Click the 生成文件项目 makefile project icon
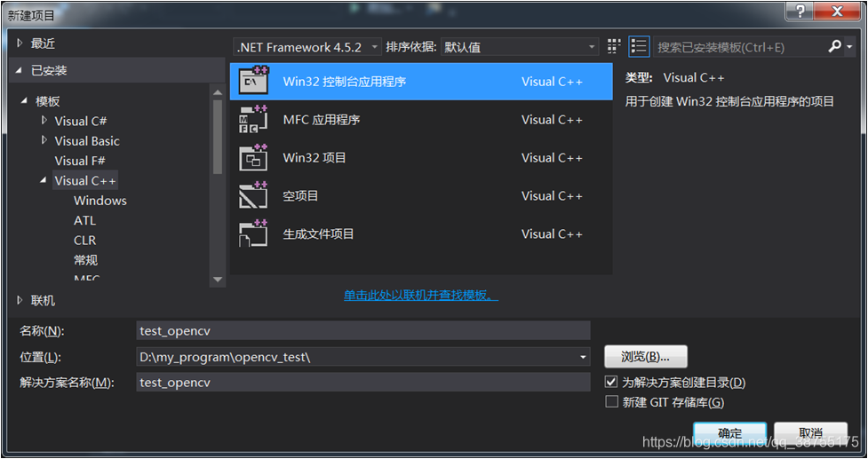The image size is (868, 459). tap(253, 233)
